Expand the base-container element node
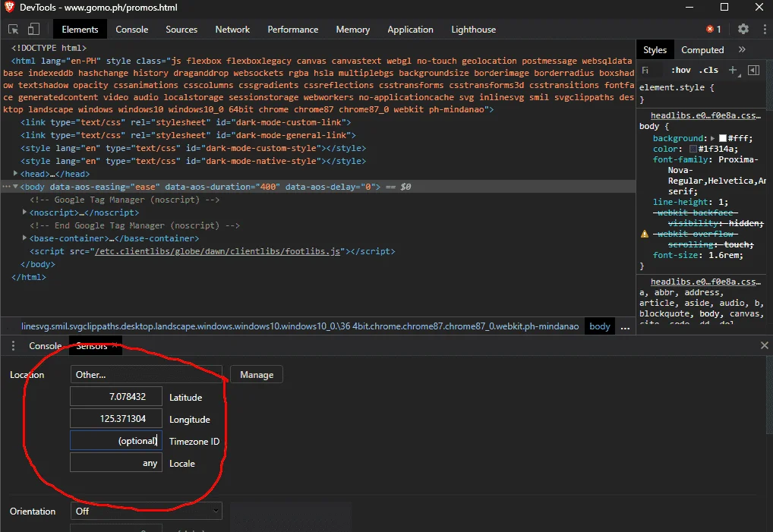 point(24,238)
